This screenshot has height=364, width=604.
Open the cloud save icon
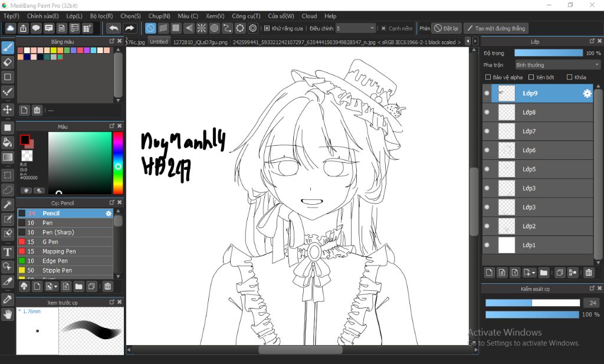point(11,28)
